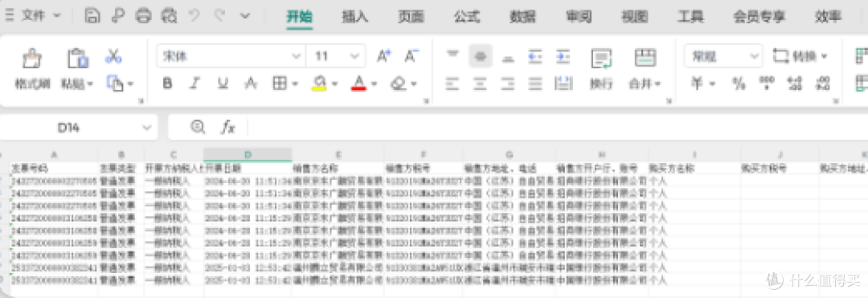This screenshot has width=868, height=298.
Task: Click the Paste (粘贴) clipboard icon
Action: pos(77,58)
